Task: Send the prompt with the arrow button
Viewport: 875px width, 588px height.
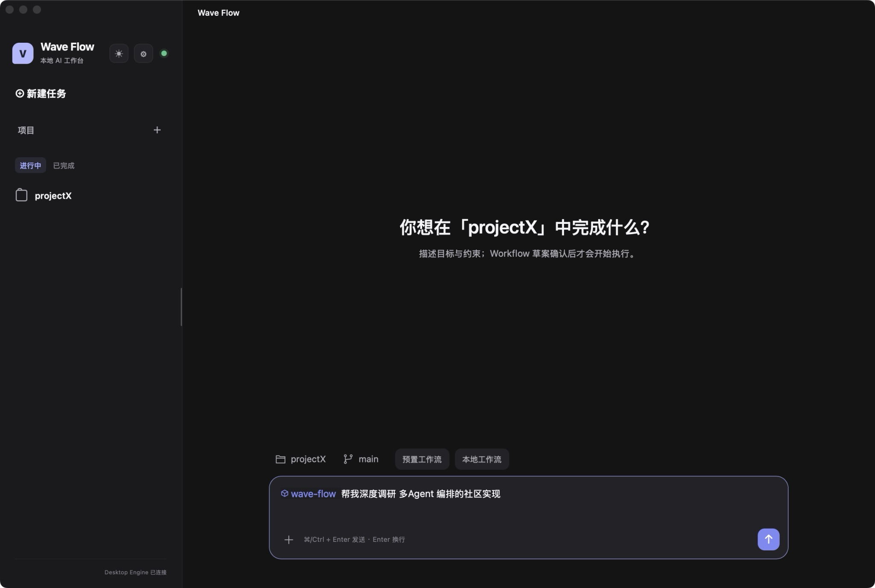Action: tap(768, 539)
